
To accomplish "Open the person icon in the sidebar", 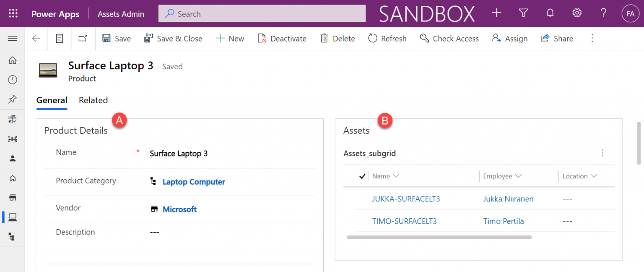I will coord(13,158).
